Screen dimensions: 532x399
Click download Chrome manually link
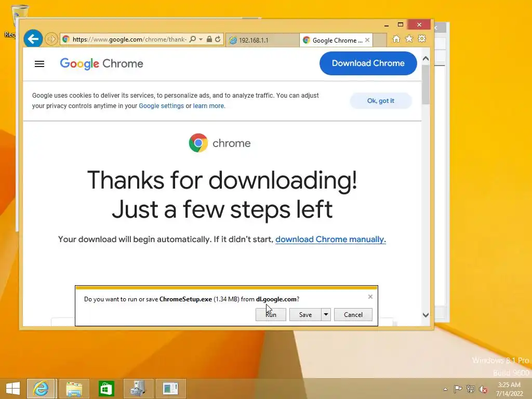(330, 239)
